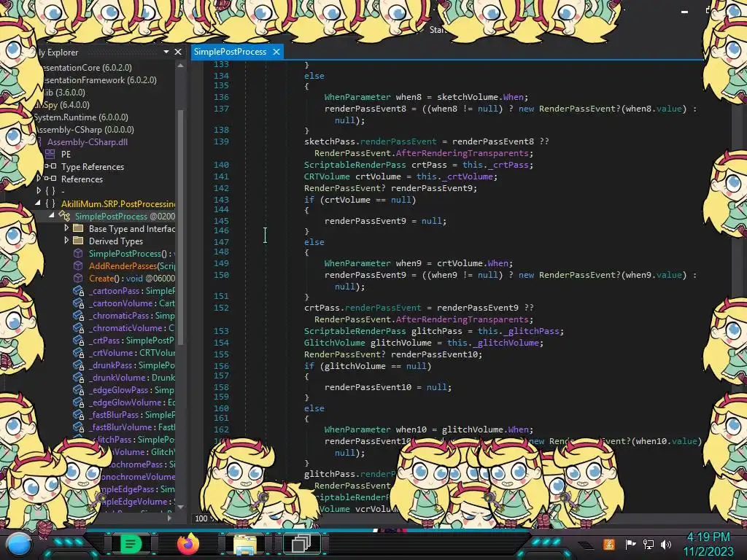Click the SimplePostProcess() constructor method icon
The image size is (747, 560).
(78, 253)
